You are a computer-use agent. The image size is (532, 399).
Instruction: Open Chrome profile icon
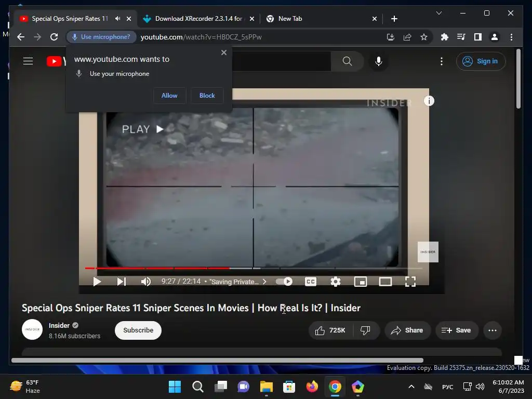(x=495, y=37)
